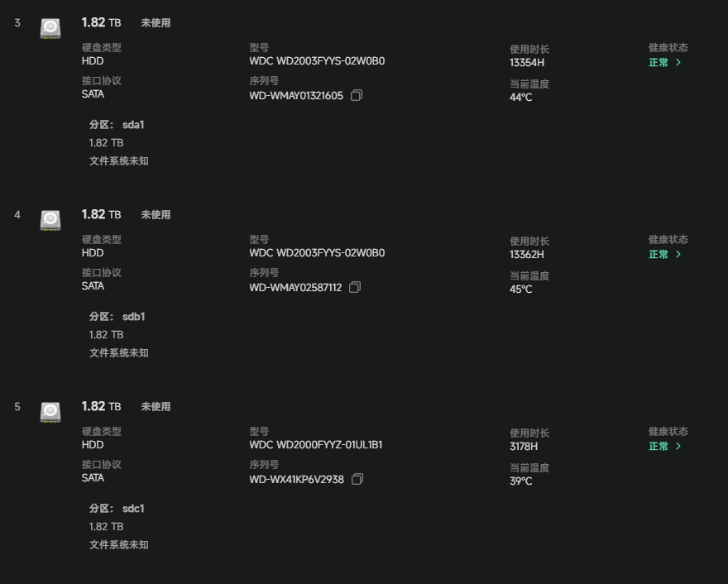728x584 pixels.
Task: Click model WDC WD2000FYYZ-01UL1B1 text
Action: click(x=317, y=444)
